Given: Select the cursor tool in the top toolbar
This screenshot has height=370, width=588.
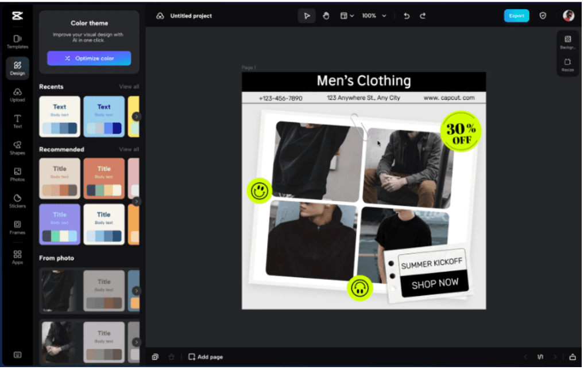Looking at the screenshot, I should click(307, 15).
